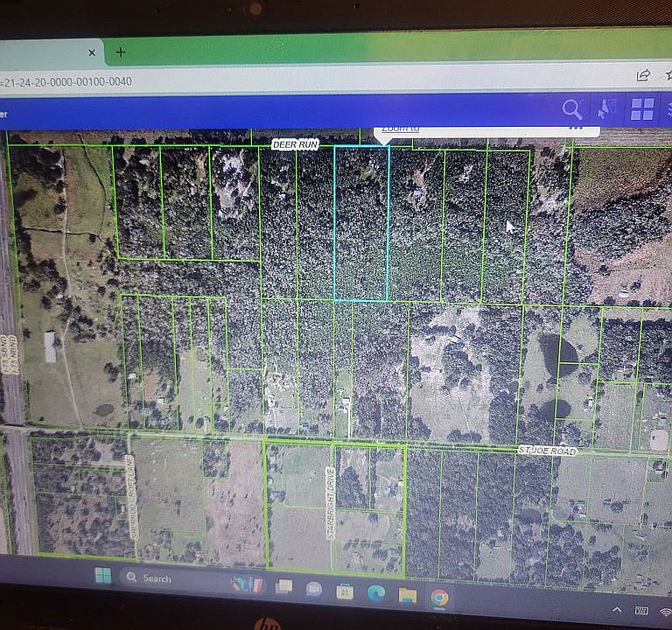
Task: Click the SHINING CROFT LANE label
Action: pyautogui.click(x=132, y=497)
